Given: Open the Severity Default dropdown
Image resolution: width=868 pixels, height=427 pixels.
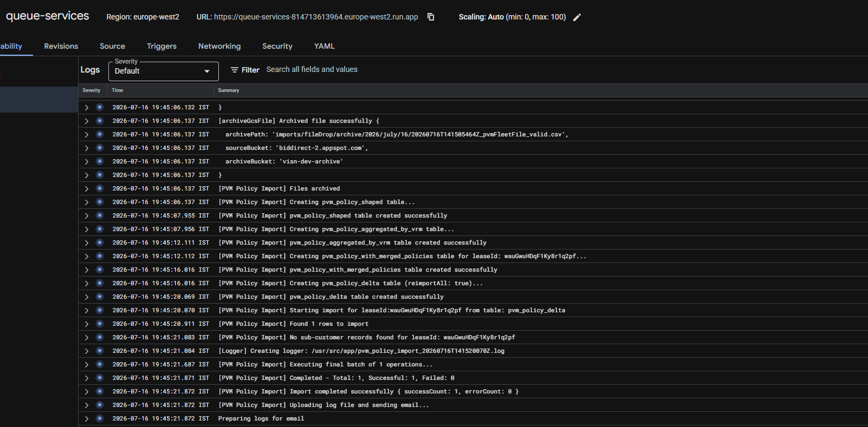Looking at the screenshot, I should pyautogui.click(x=163, y=71).
